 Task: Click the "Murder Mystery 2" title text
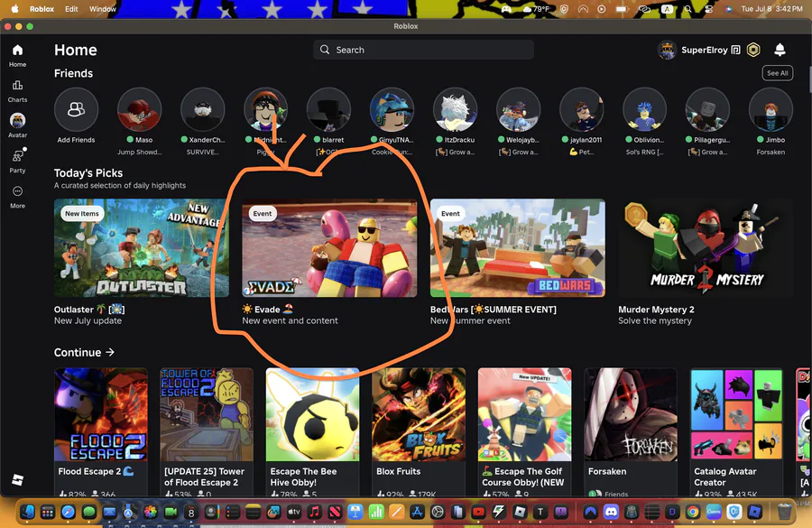pos(656,310)
